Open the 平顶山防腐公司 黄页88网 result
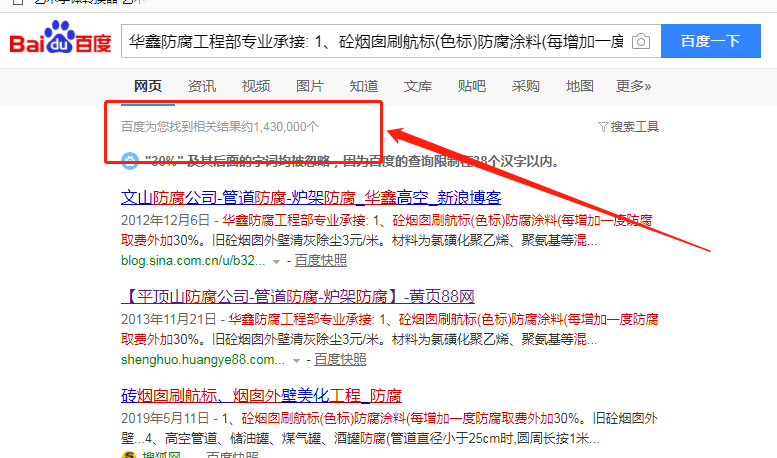The height and width of the screenshot is (458, 777). [298, 296]
